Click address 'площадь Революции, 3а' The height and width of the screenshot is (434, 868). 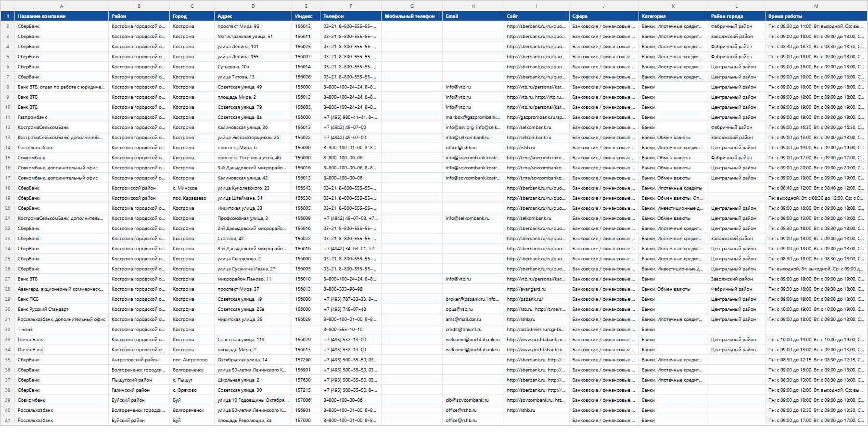(x=253, y=421)
